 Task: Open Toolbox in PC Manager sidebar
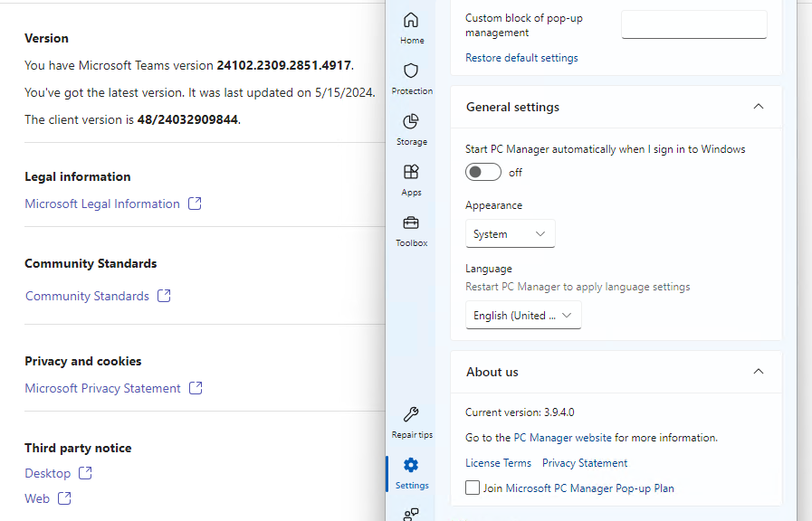[411, 231]
